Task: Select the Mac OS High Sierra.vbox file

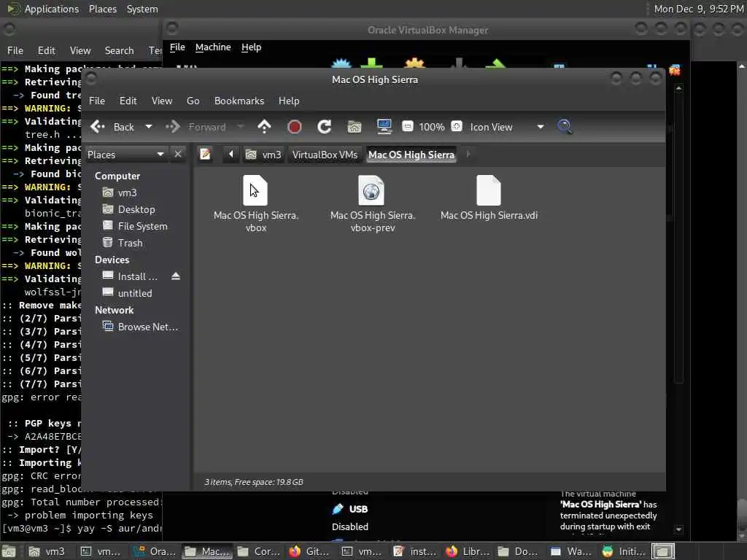Action: click(256, 203)
